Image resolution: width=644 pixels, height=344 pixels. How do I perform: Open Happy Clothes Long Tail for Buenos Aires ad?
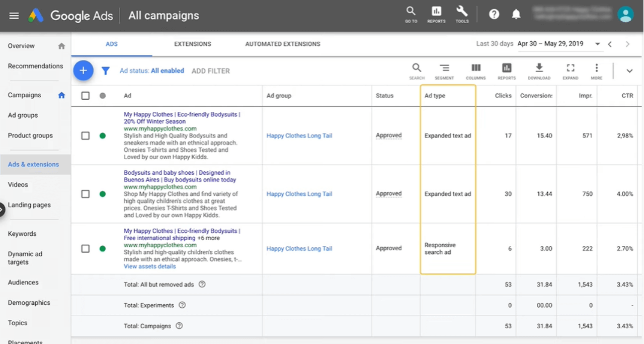[299, 194]
